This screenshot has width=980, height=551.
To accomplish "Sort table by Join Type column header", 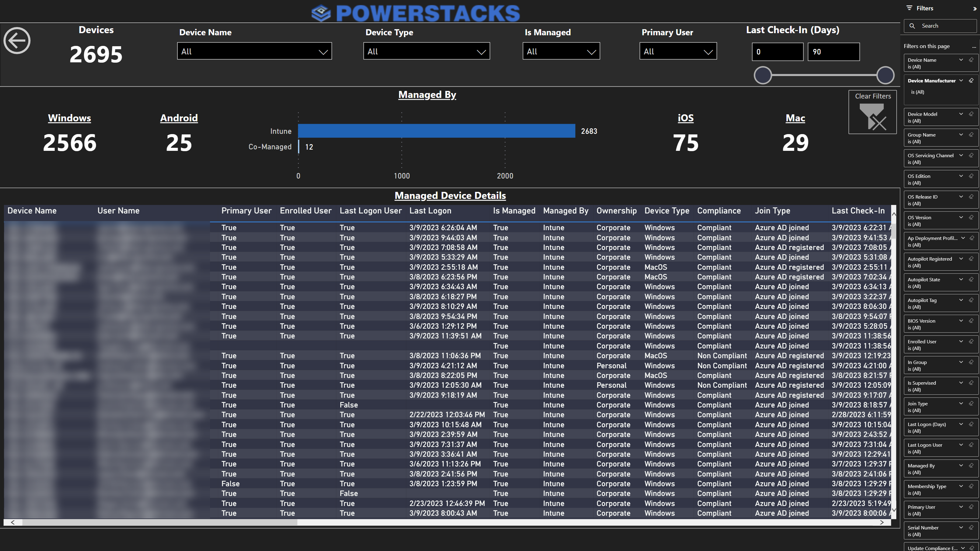I will click(772, 211).
